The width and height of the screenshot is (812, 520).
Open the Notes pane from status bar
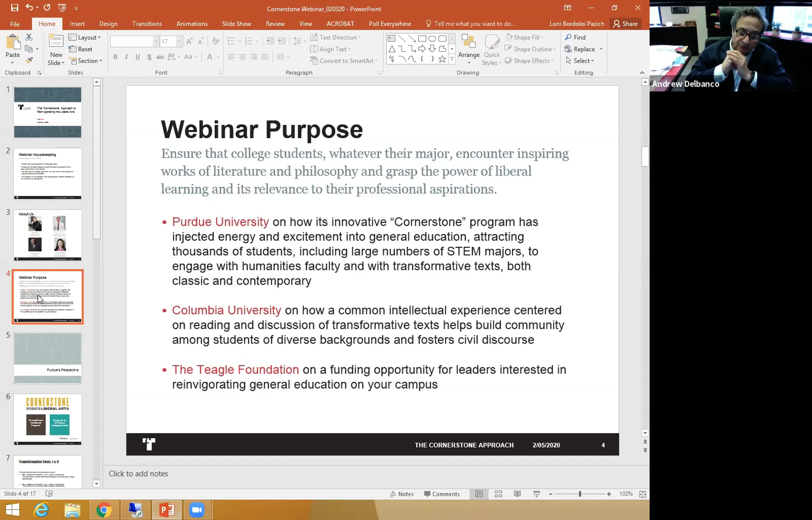[x=402, y=494]
